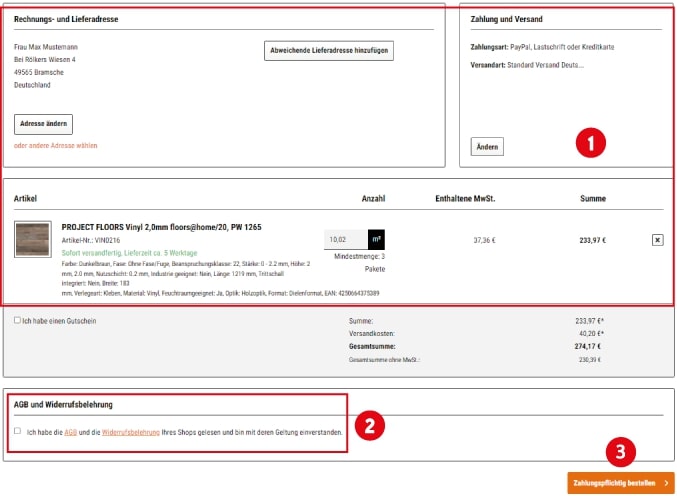
Task: Click the red number 2 marker
Action: 369,424
